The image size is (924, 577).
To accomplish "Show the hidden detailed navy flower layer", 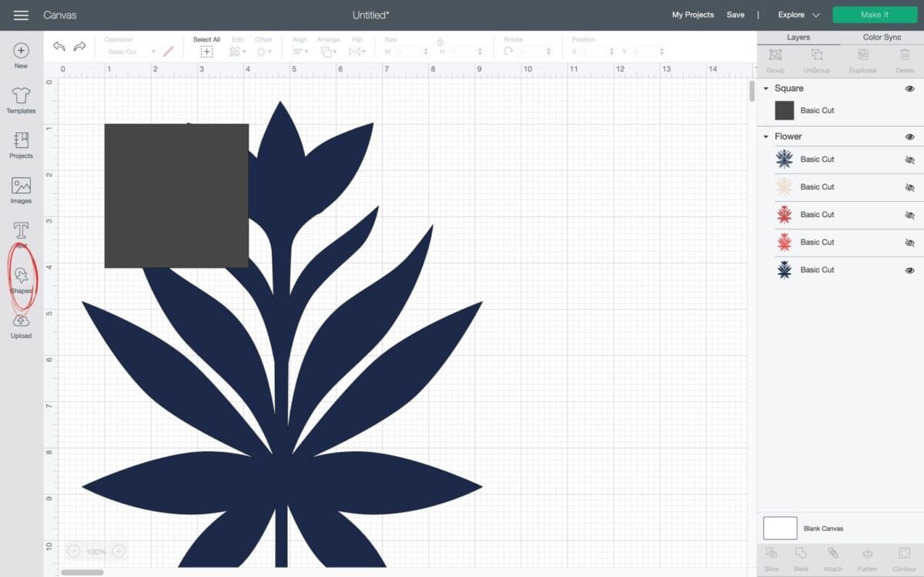I will tap(909, 159).
